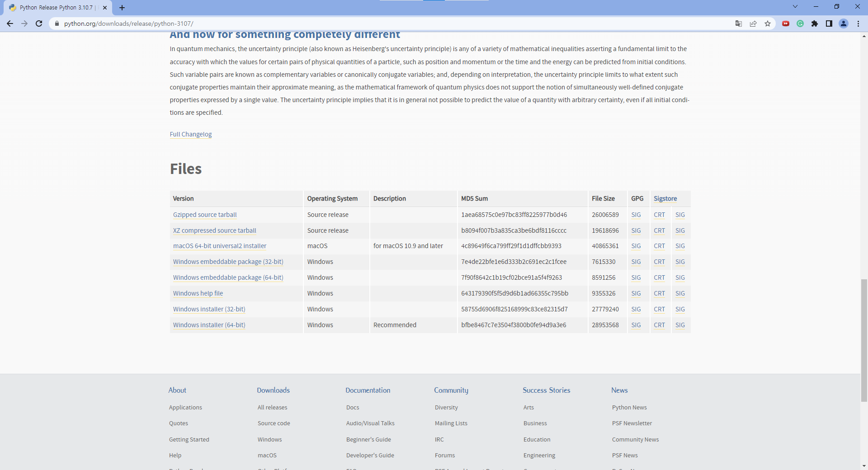Image resolution: width=868 pixels, height=470 pixels.
Task: Open the Diversity community footer link
Action: pyautogui.click(x=446, y=407)
